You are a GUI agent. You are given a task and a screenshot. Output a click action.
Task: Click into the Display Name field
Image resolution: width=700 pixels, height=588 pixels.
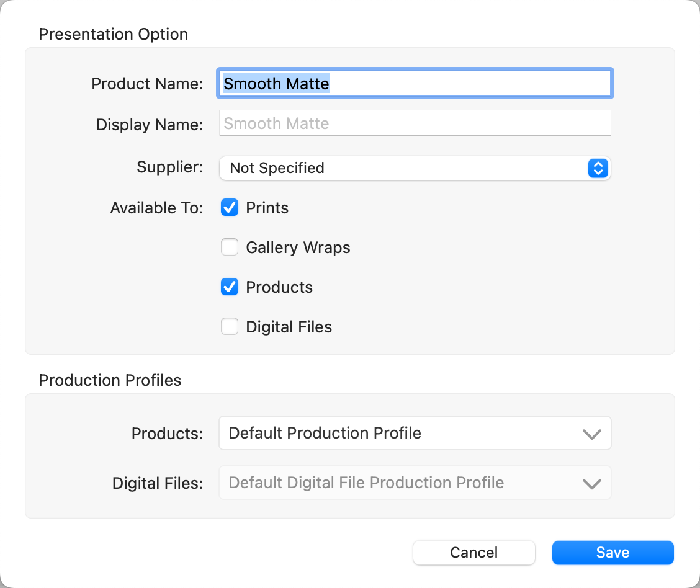point(415,123)
